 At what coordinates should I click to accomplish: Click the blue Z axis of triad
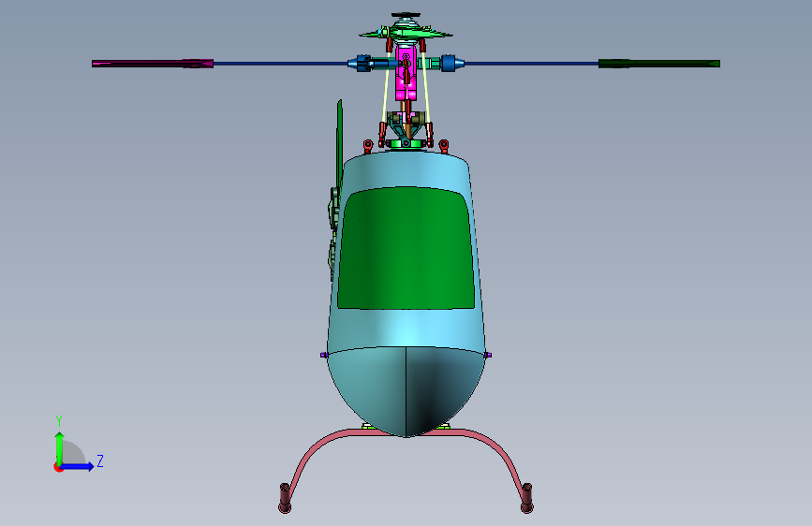pyautogui.click(x=78, y=466)
